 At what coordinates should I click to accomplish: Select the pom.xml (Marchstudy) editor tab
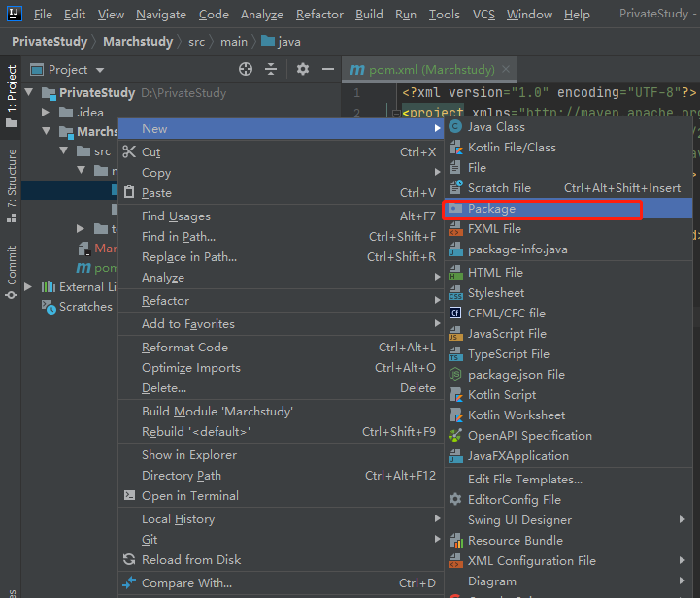(431, 70)
